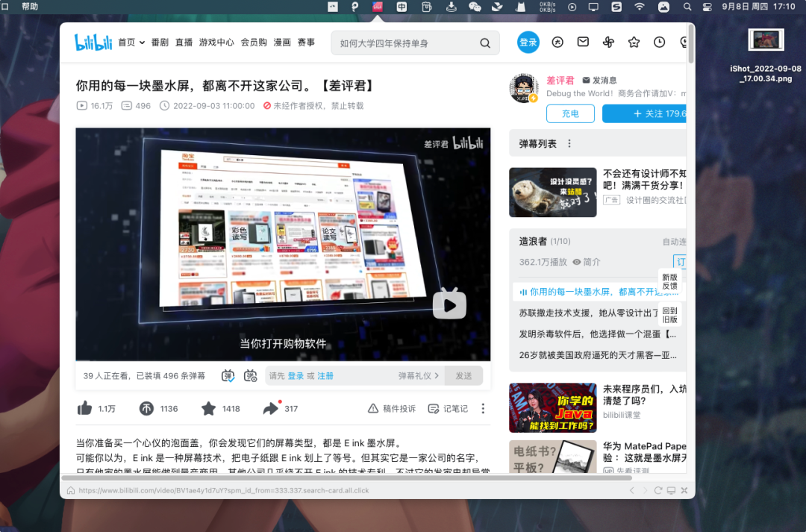
Task: Open Spotlight search icon in menu bar
Action: click(687, 7)
